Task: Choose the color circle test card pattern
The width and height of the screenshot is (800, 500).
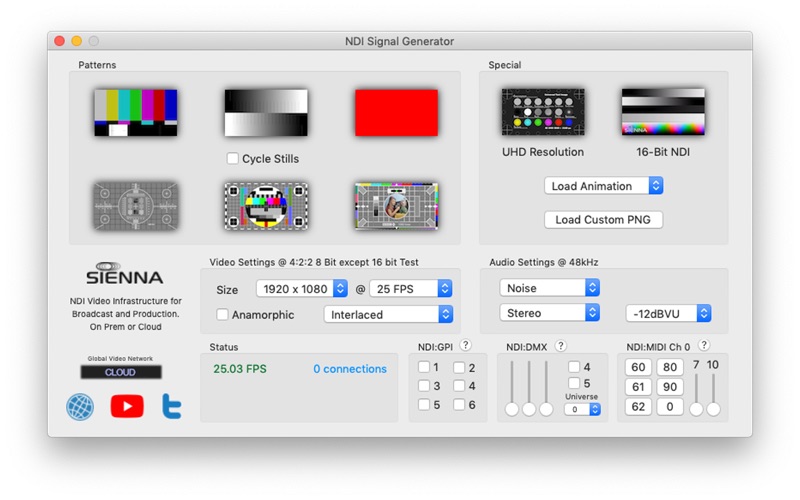Action: pyautogui.click(x=266, y=206)
